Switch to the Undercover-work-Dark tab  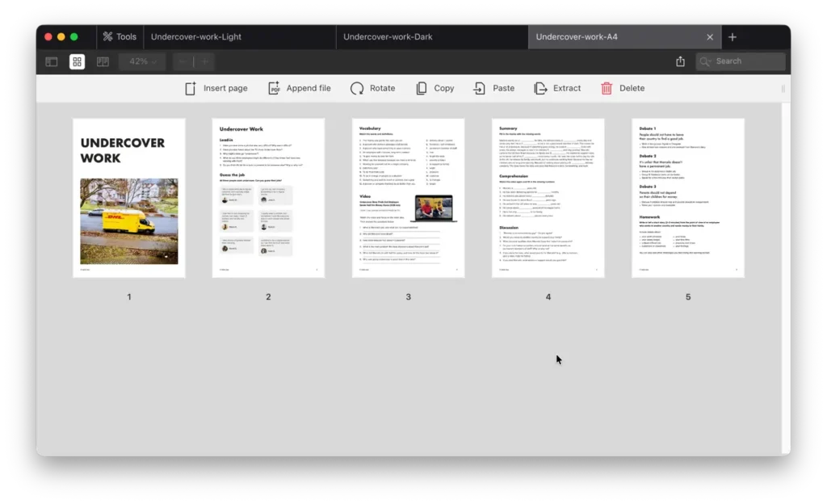coord(388,37)
